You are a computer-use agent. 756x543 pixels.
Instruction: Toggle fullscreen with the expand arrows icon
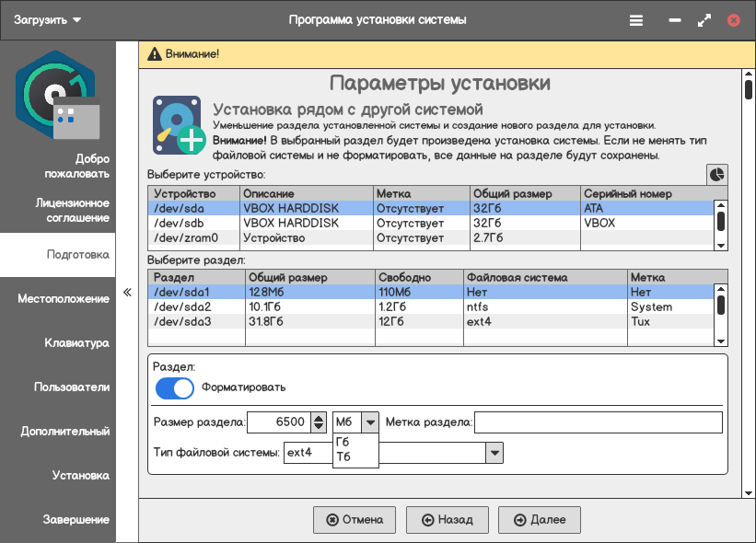click(x=704, y=20)
